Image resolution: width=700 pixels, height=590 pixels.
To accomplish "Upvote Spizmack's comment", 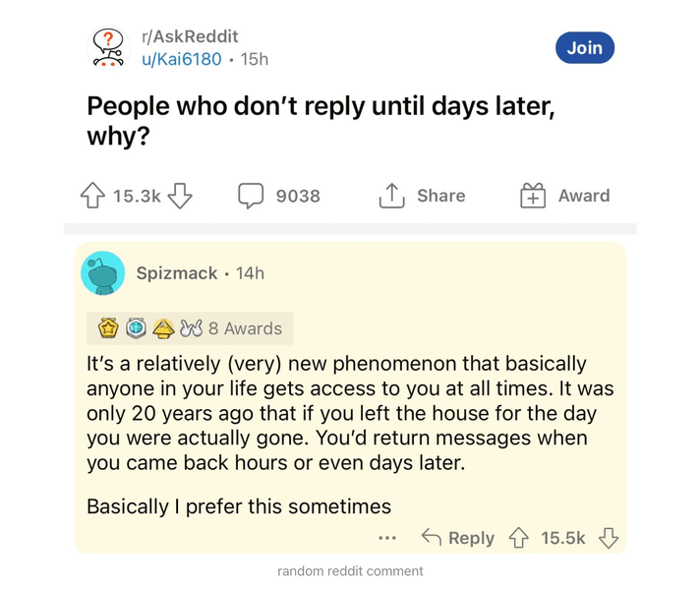I will [518, 538].
